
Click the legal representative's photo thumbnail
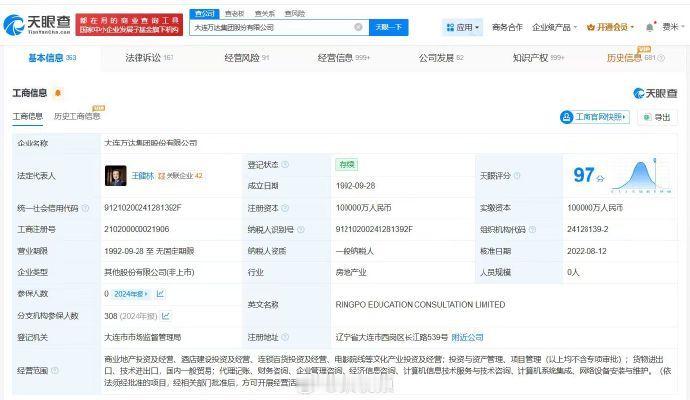(x=116, y=176)
